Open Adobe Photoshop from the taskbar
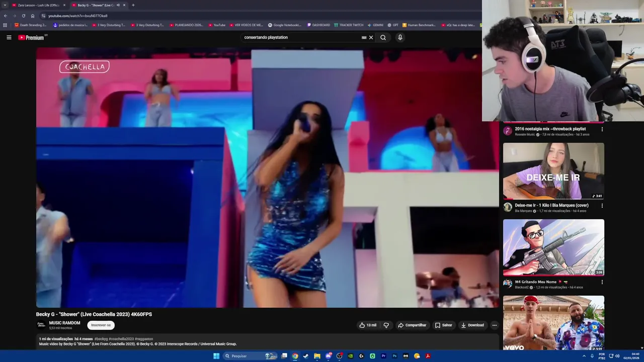The image size is (644, 362). click(394, 356)
